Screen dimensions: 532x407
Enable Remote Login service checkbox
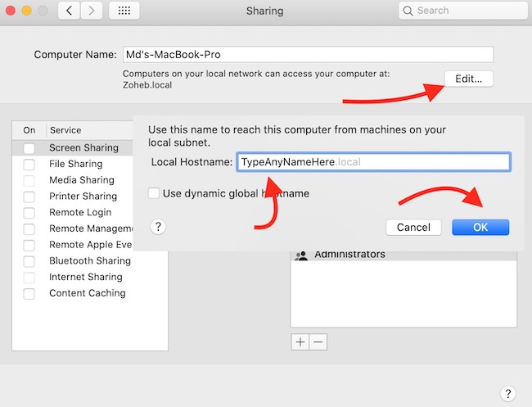pos(29,213)
